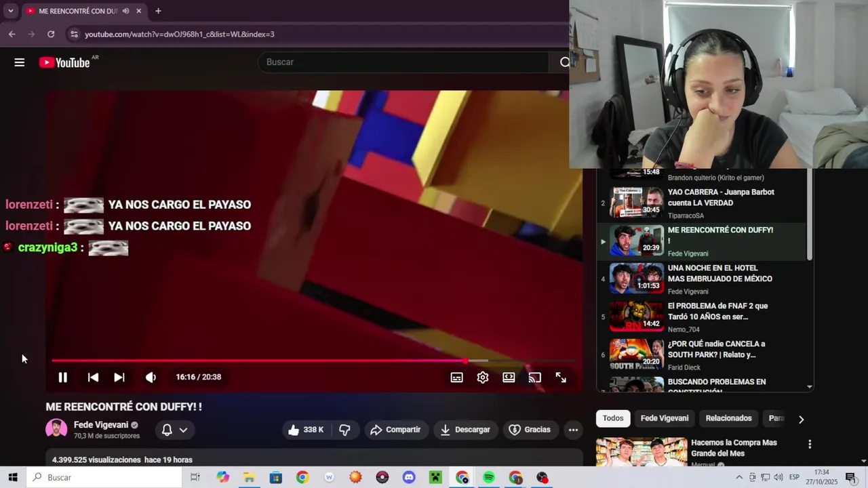Image resolution: width=868 pixels, height=488 pixels.
Task: Open the tab search dropdown
Action: [10, 11]
